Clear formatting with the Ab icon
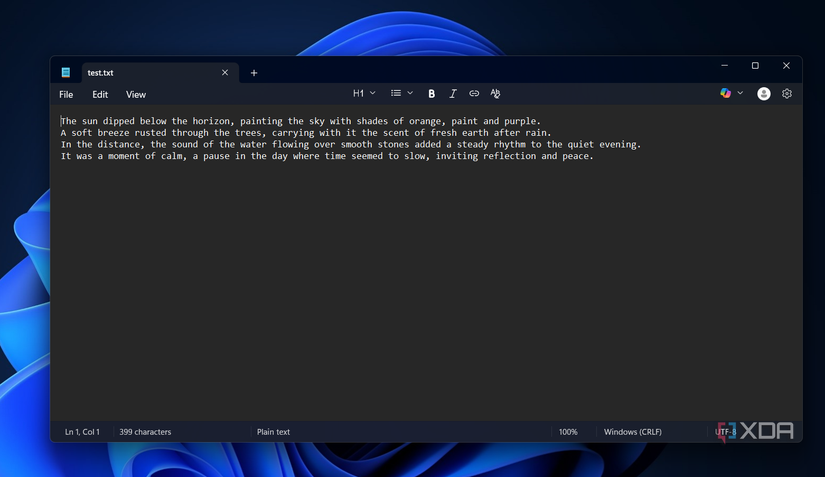The width and height of the screenshot is (825, 477). click(x=495, y=94)
